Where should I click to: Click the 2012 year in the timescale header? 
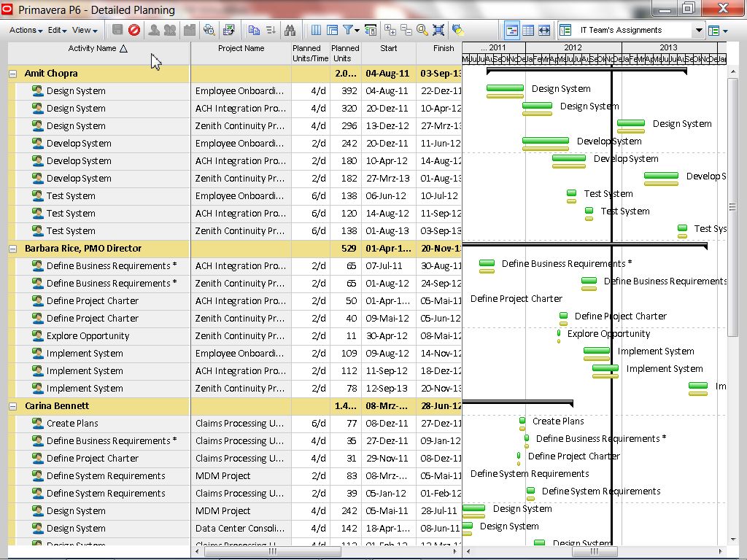click(573, 47)
